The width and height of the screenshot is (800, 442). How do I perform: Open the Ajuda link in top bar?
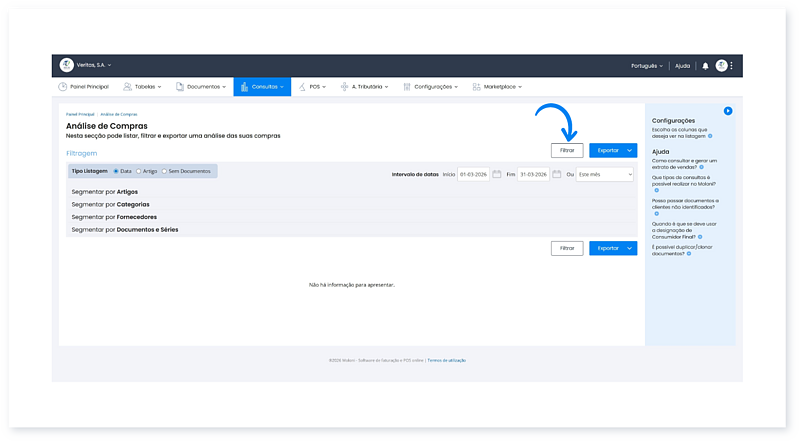682,66
